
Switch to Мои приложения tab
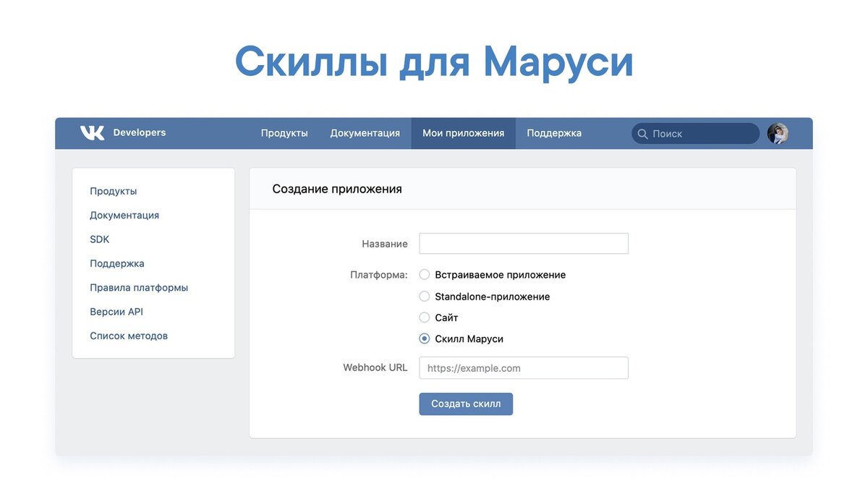[x=464, y=133]
